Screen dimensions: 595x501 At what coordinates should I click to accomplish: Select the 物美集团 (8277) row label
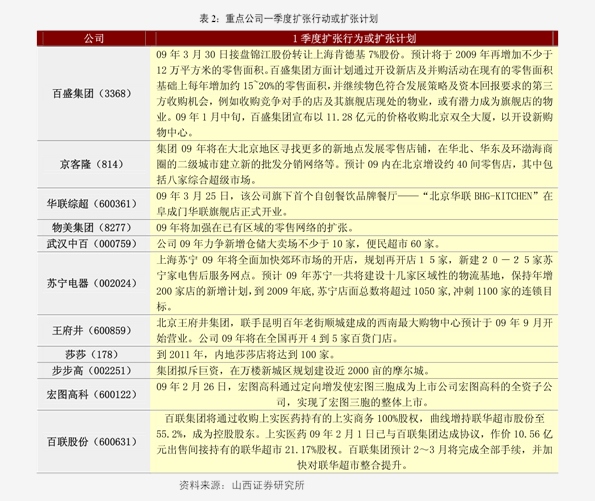[91, 228]
